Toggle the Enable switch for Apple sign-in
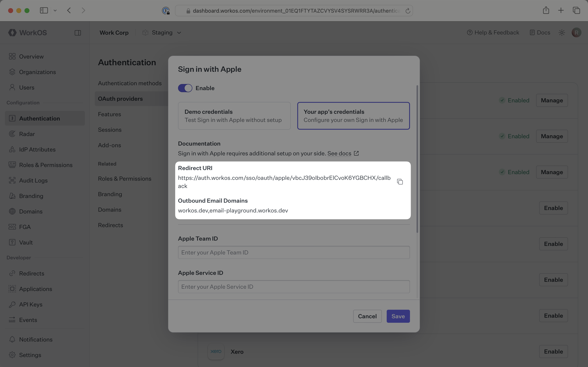This screenshot has height=367, width=588. (x=185, y=88)
